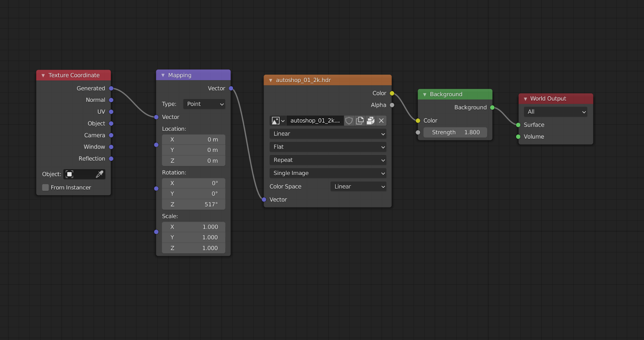
Task: Click the object icon in Object field
Action: point(70,174)
